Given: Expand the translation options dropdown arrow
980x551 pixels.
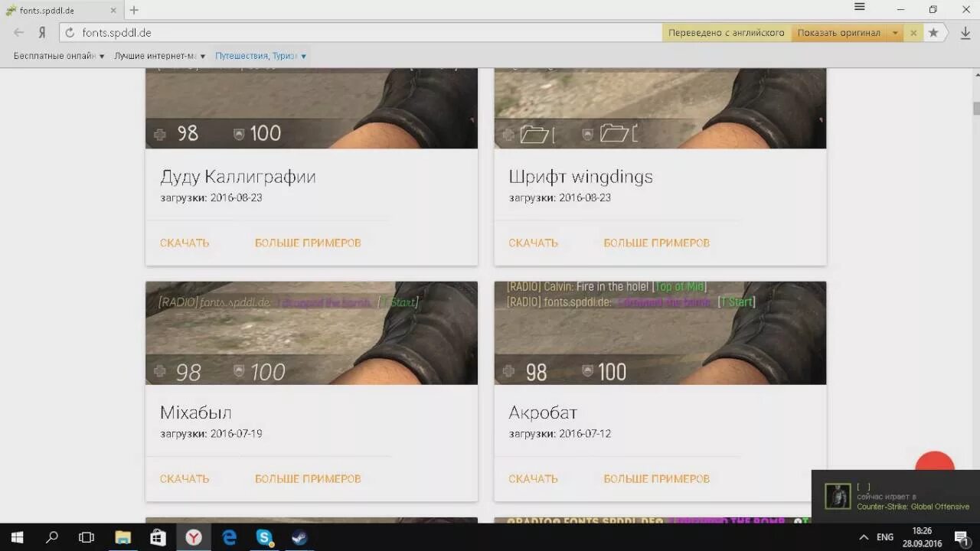Looking at the screenshot, I should pos(895,33).
